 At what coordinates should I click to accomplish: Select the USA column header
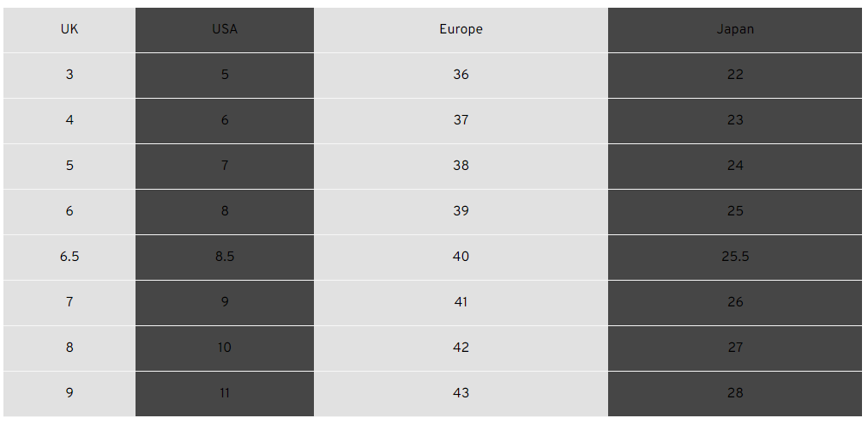coord(225,29)
